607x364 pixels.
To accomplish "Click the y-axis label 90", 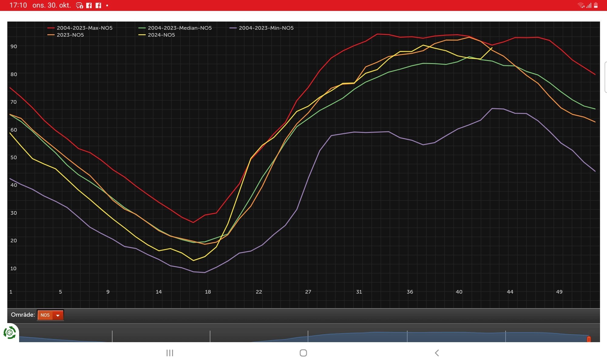I will click(14, 46).
